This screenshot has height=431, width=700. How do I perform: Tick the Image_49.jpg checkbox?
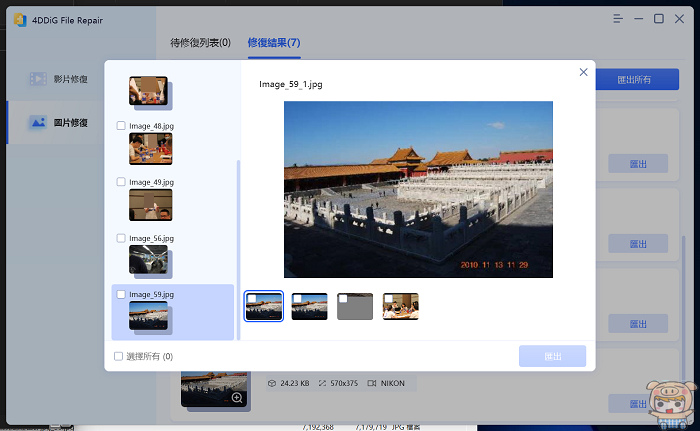click(121, 182)
